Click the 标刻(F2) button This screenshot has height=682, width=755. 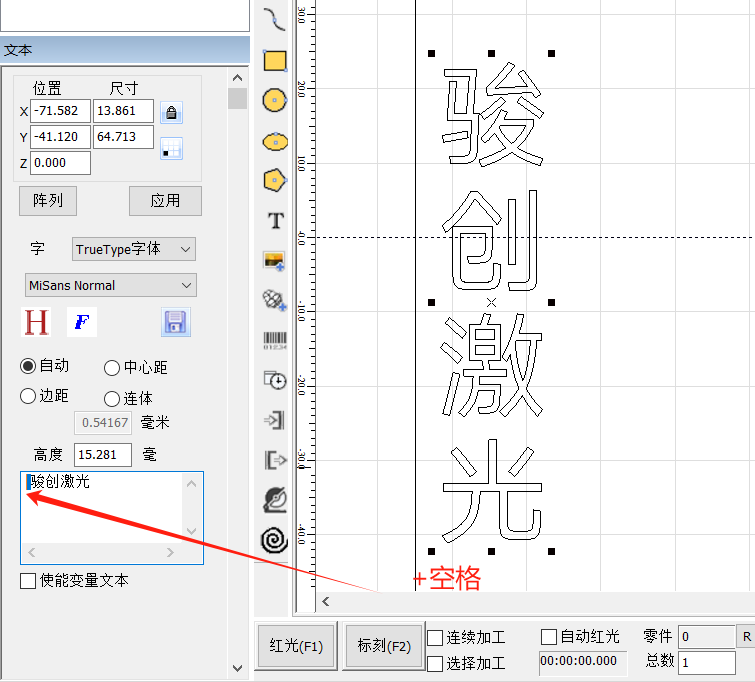(x=384, y=646)
